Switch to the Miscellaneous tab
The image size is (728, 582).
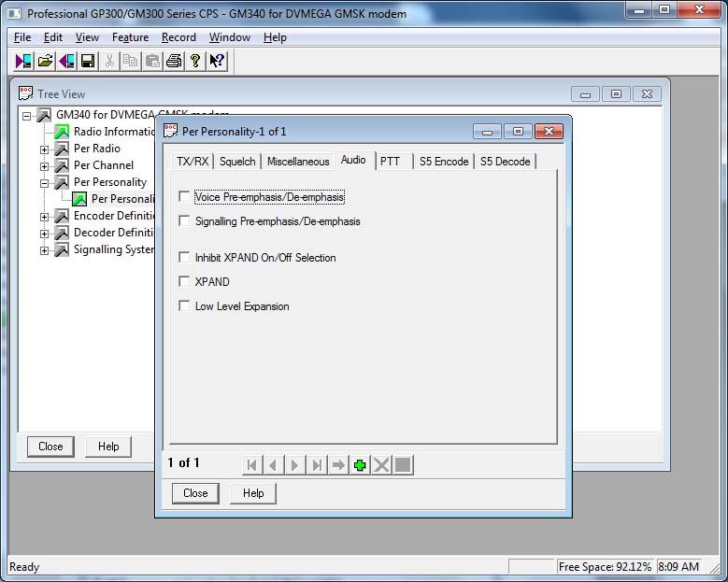[298, 162]
